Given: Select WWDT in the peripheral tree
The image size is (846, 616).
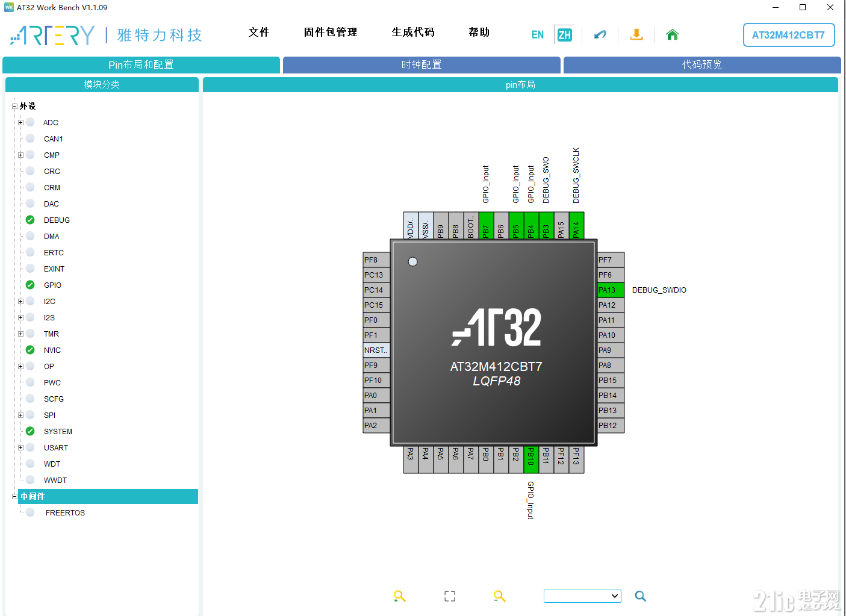Looking at the screenshot, I should (55, 481).
